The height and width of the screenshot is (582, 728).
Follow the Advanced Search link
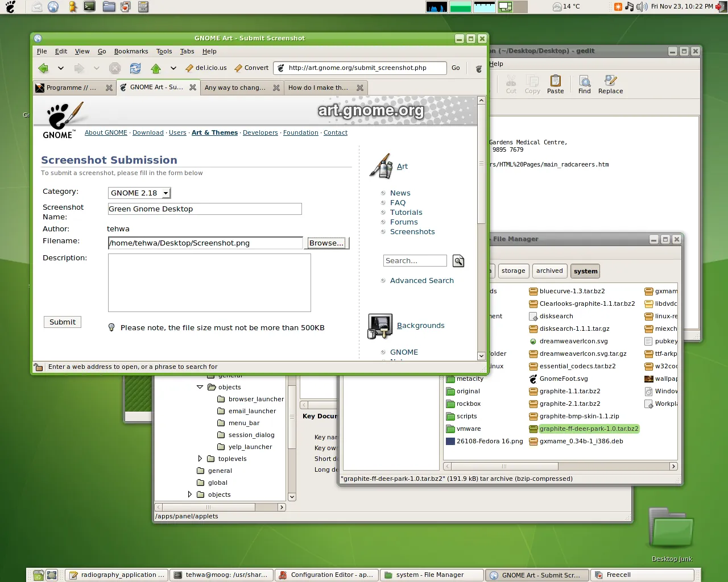tap(421, 280)
